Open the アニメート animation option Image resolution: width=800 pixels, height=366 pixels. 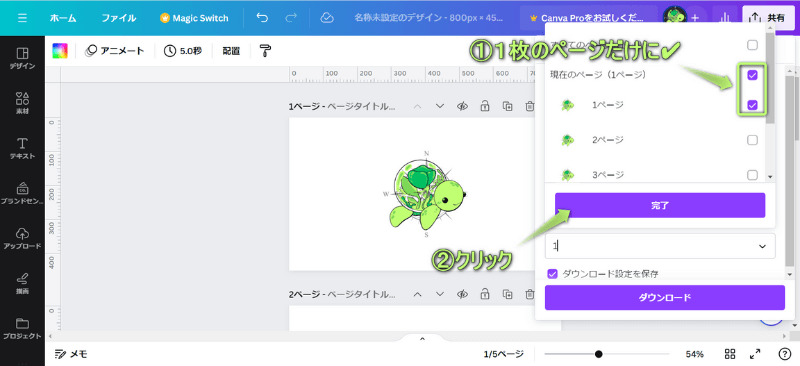(x=115, y=51)
